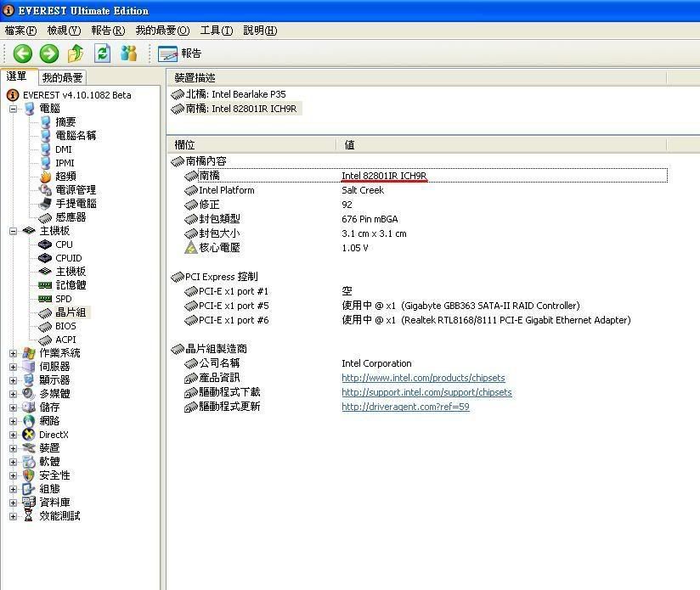Click the green Forward arrow button
The image size is (700, 590).
click(49, 53)
